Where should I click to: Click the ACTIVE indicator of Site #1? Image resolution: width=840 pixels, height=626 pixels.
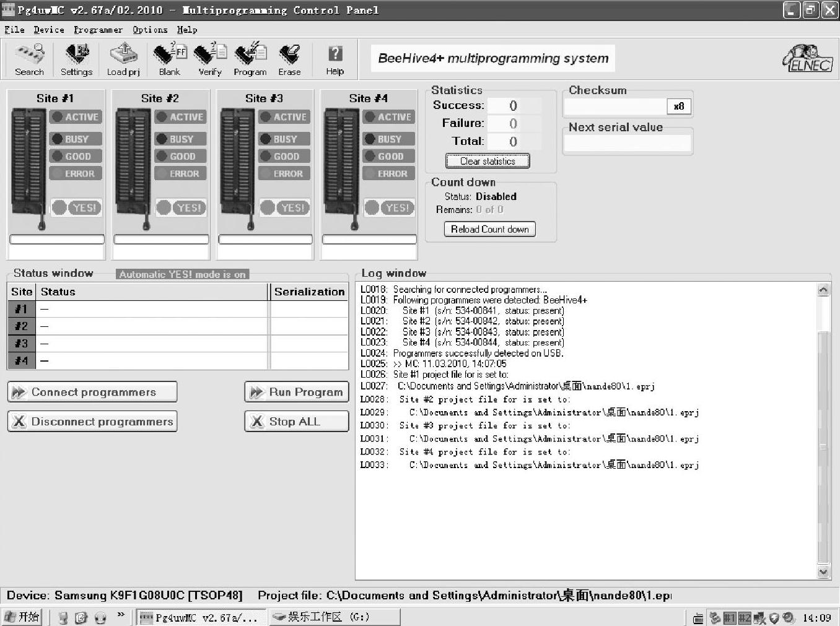point(76,117)
